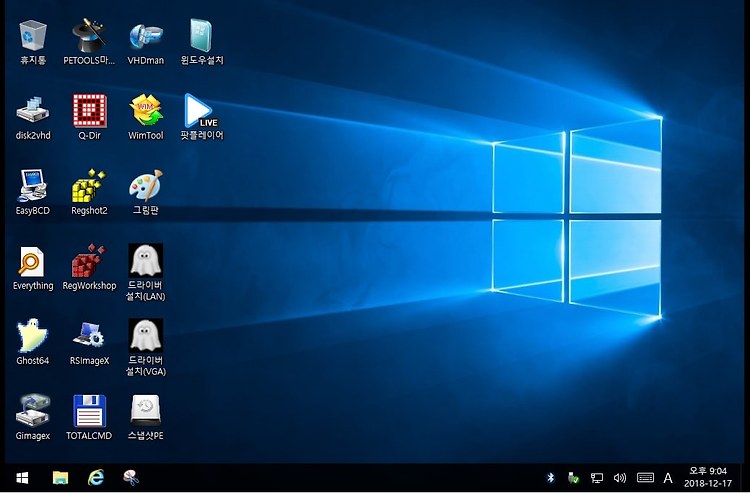Launch Internet Explorer from the taskbar

[96, 478]
